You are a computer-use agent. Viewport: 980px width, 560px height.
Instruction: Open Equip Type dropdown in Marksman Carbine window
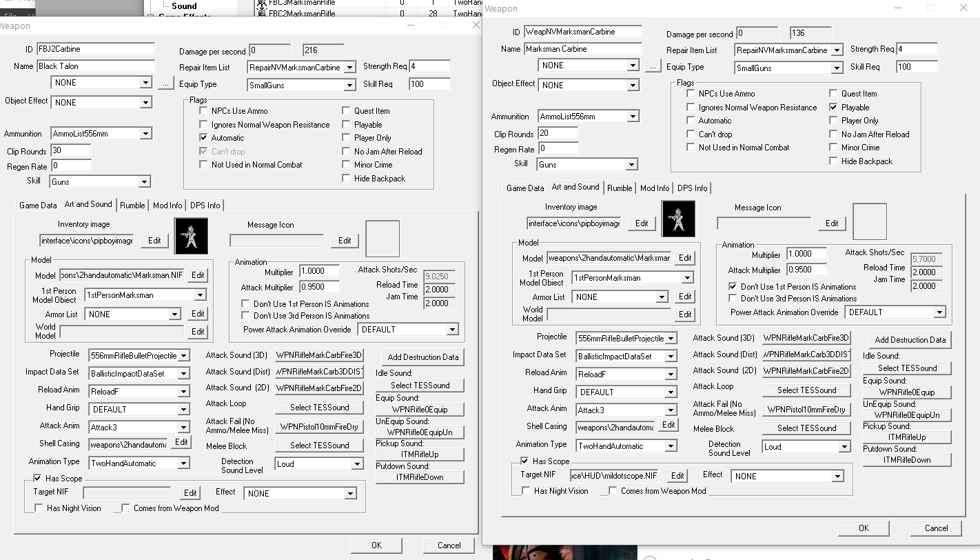[837, 68]
